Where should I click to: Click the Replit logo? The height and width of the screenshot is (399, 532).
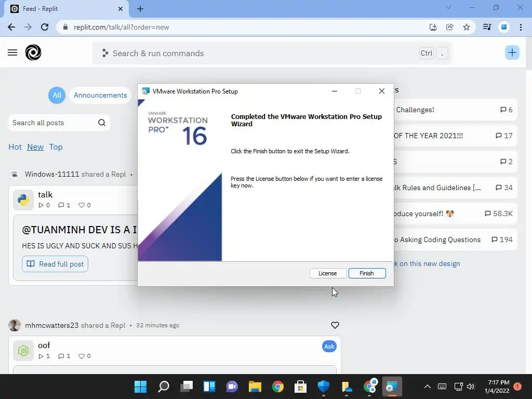(33, 52)
